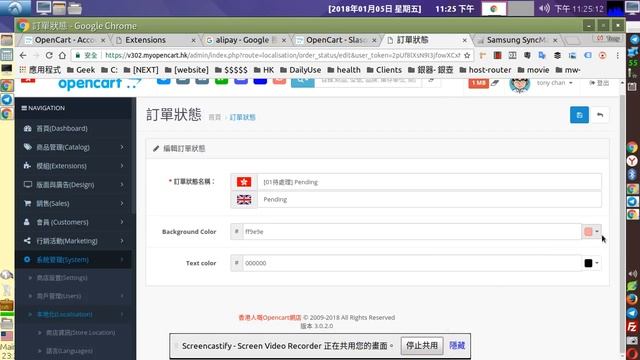Open the Background Color swatch dropdown
The height and width of the screenshot is (360, 640).
tap(591, 231)
